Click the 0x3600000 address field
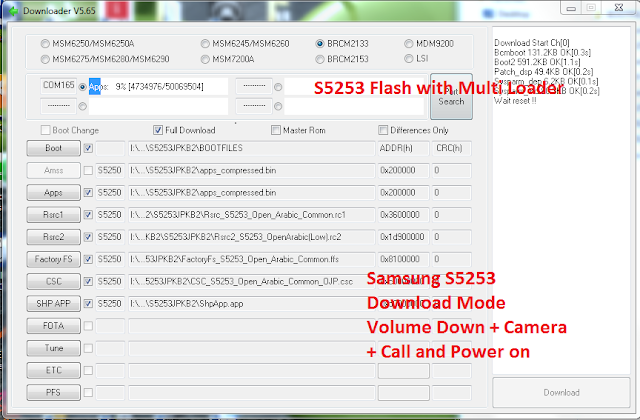This screenshot has width=640, height=420. pyautogui.click(x=404, y=215)
